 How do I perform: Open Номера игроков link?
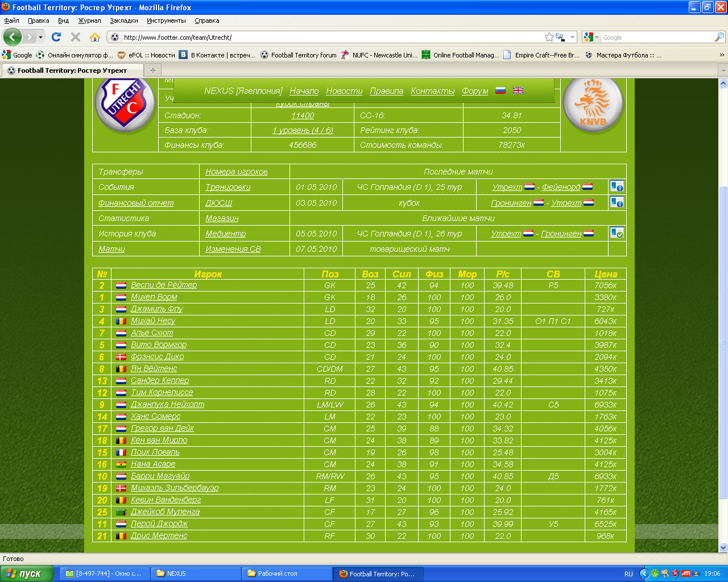coord(237,172)
